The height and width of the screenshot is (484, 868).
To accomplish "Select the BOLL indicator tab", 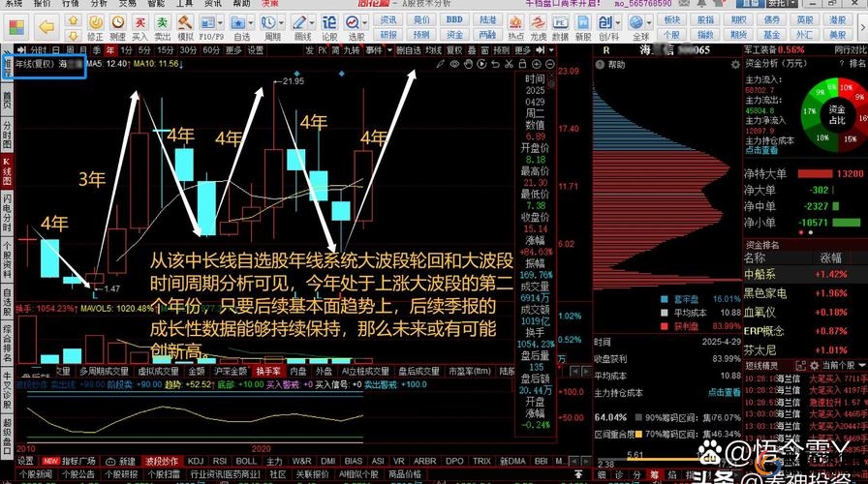I will click(x=246, y=461).
